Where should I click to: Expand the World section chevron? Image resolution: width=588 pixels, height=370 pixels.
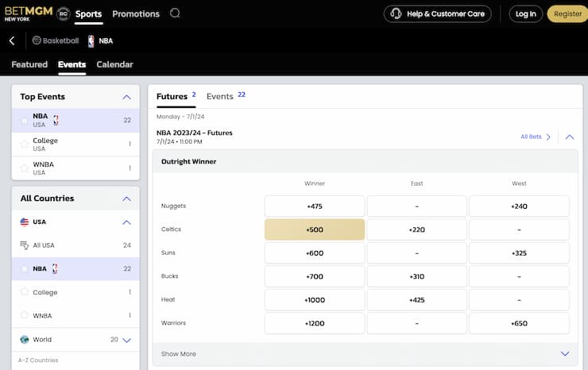tap(127, 341)
